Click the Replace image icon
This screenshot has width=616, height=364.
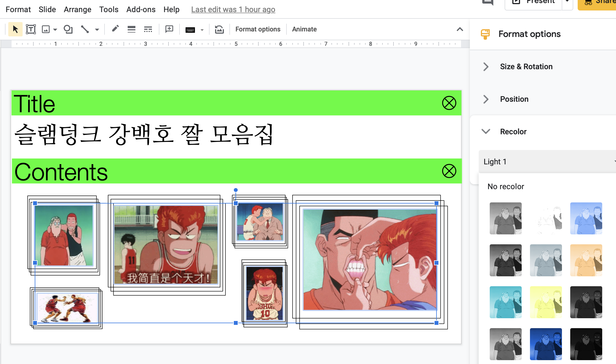[219, 29]
